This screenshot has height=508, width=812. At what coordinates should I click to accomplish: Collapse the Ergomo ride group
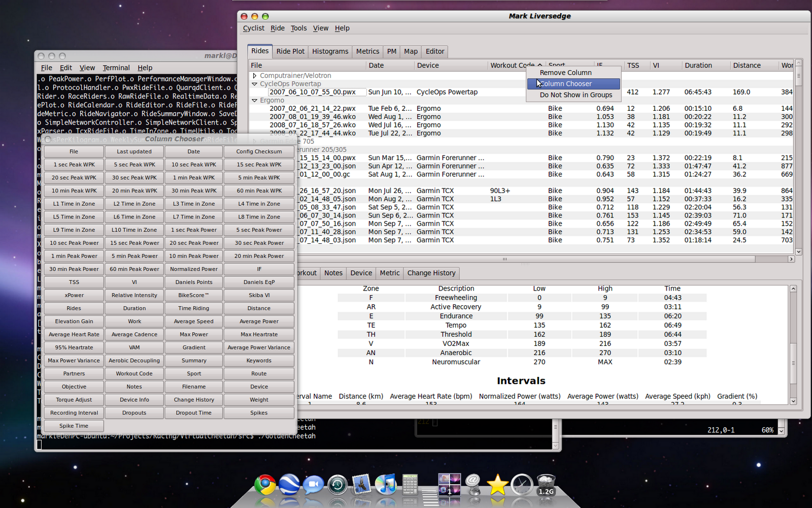[255, 101]
